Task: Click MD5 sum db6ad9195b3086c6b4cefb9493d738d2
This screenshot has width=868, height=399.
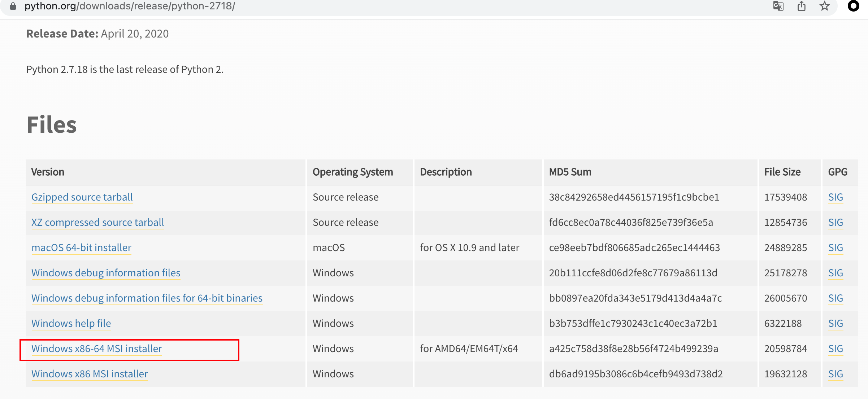Action: (x=636, y=374)
